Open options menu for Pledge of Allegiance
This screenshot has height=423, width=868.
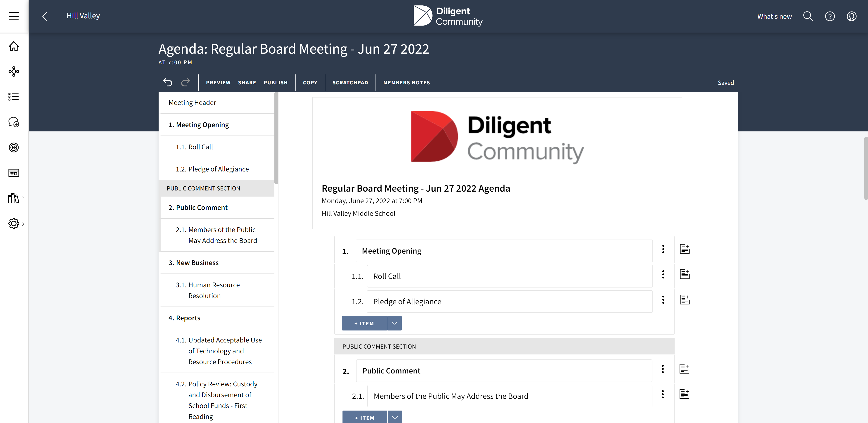click(x=663, y=300)
